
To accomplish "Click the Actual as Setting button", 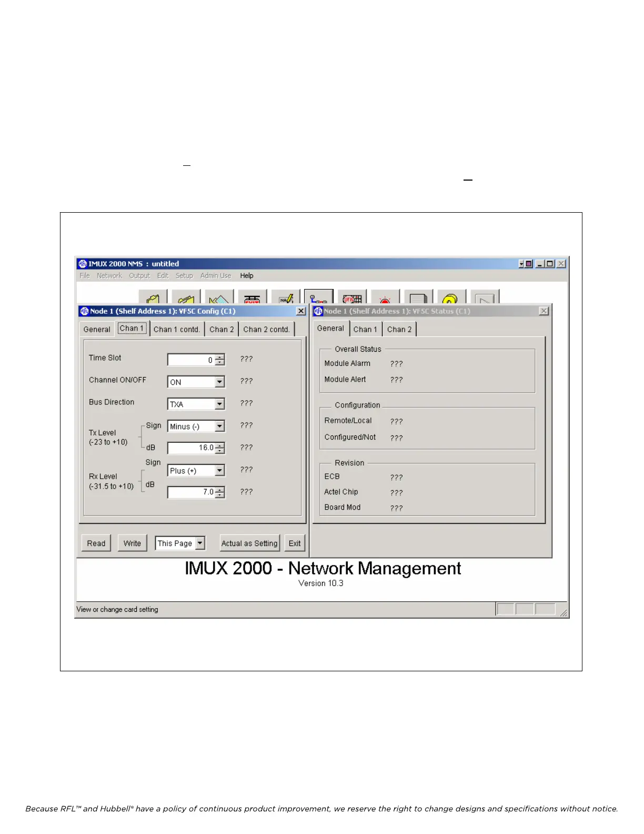I will point(249,543).
